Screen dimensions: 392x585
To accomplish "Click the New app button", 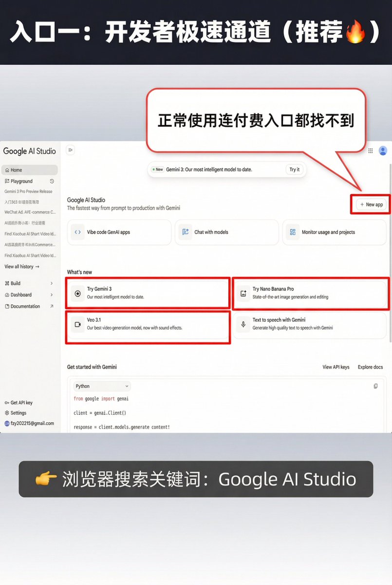I will click(x=371, y=205).
